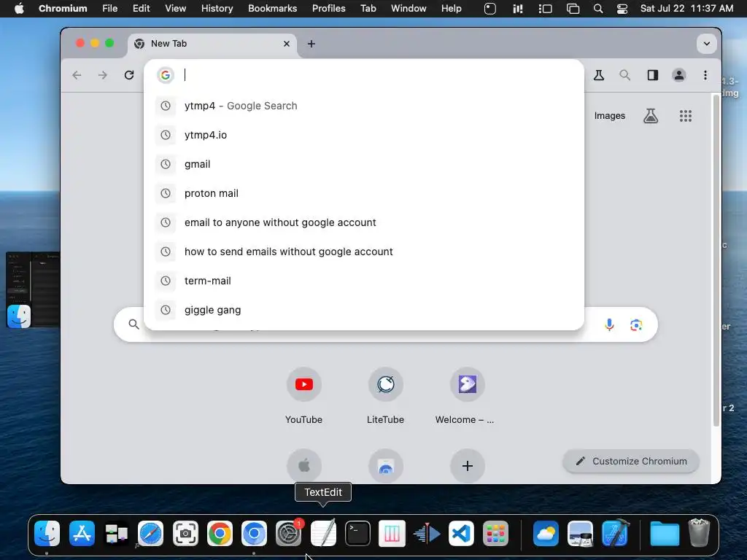The image size is (747, 560).
Task: Open the Edit menu
Action: [141, 9]
